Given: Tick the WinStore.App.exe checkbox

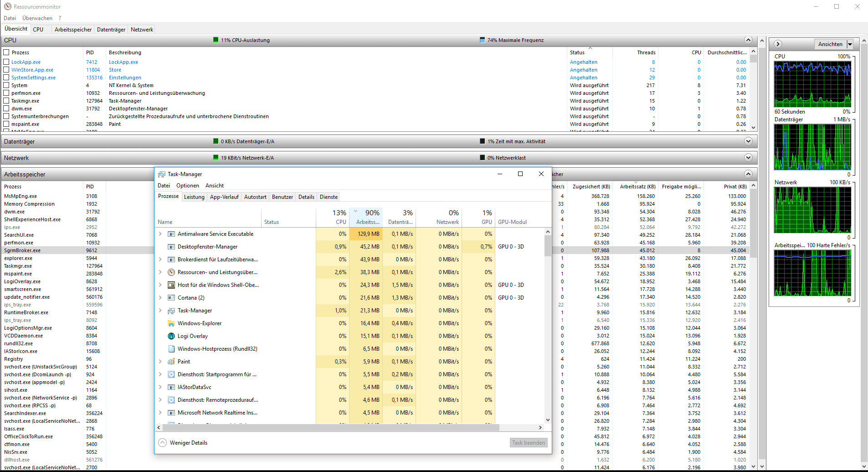Looking at the screenshot, I should click(x=6, y=70).
